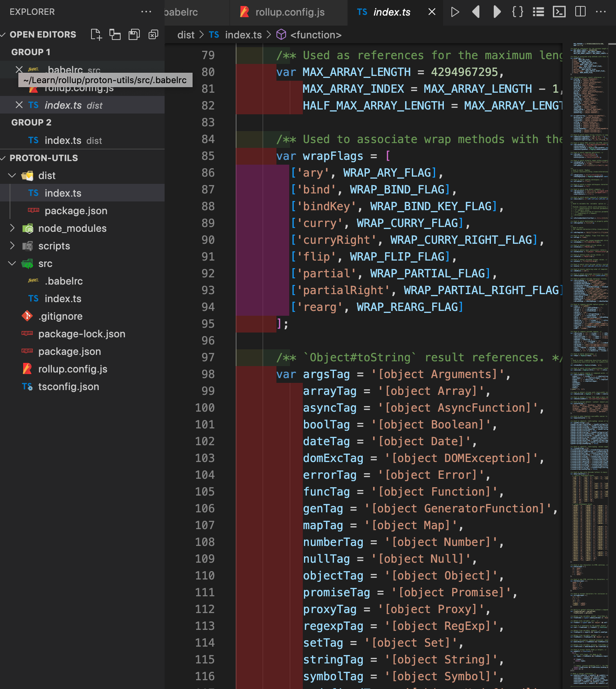Close index.ts dist in Group 1
Screen dimensions: 616x689
click(19, 105)
